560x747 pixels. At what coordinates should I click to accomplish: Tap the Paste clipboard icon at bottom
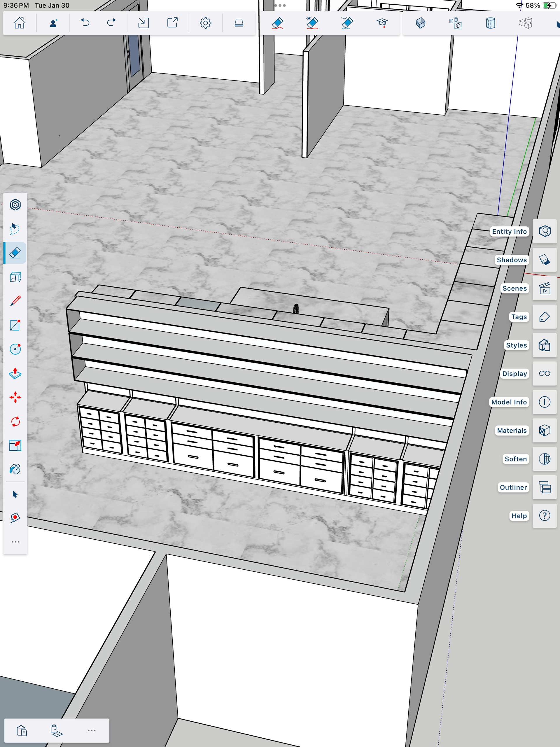22,730
